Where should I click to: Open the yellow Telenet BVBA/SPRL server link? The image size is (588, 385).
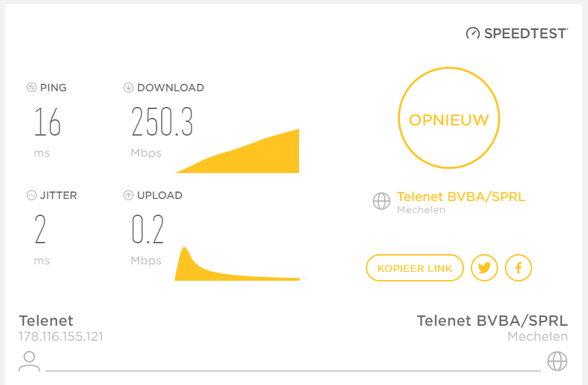pyautogui.click(x=461, y=196)
